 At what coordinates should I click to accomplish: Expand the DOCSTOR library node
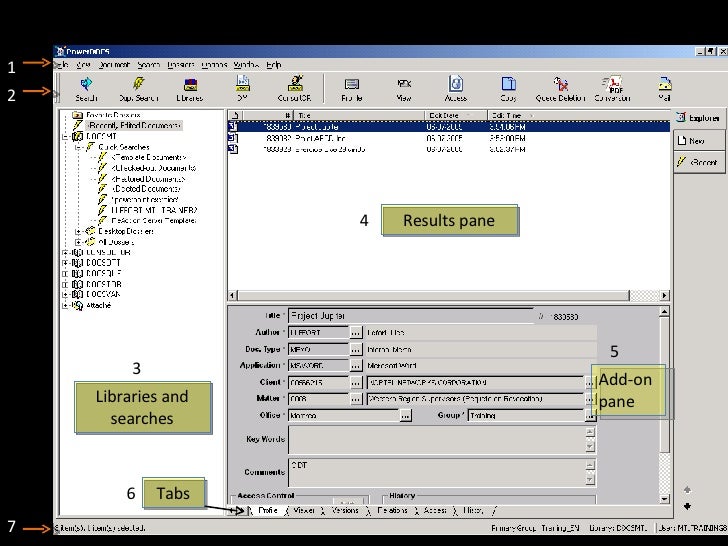tap(65, 284)
